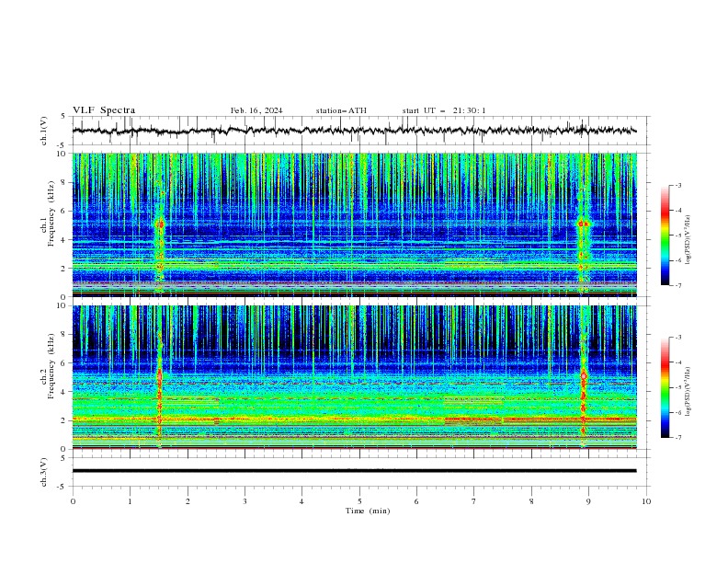Click the ch.1 spectrogram color scale bar
This screenshot has width=728, height=563.
pos(665,236)
